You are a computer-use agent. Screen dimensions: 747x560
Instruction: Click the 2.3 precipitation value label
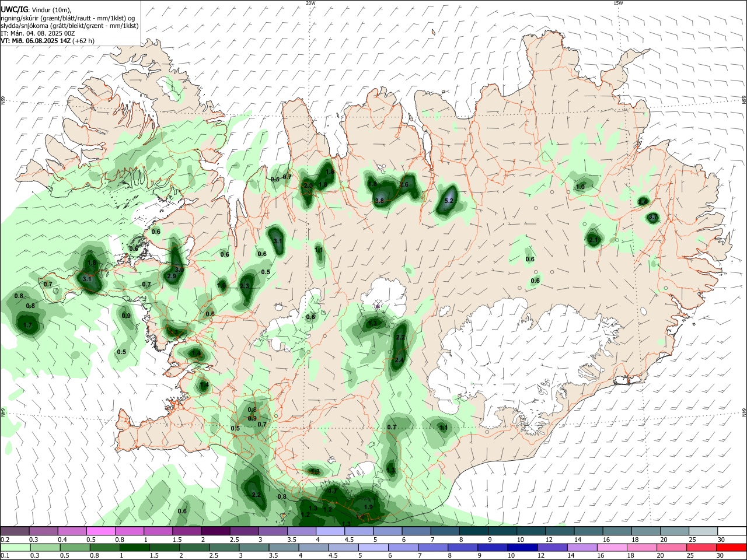245,286
